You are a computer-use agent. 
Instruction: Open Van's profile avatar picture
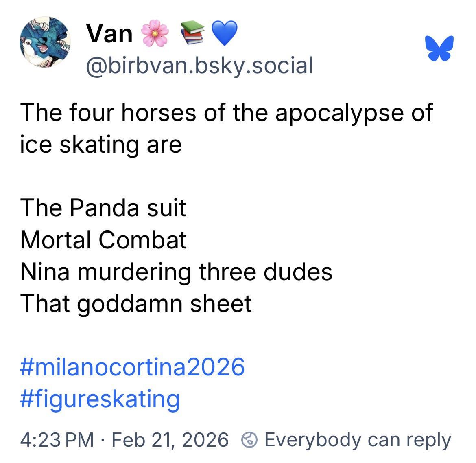45,42
